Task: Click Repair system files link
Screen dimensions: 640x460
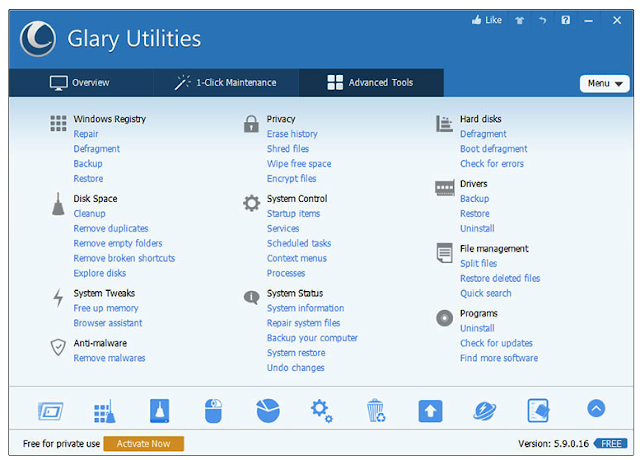Action: [303, 323]
